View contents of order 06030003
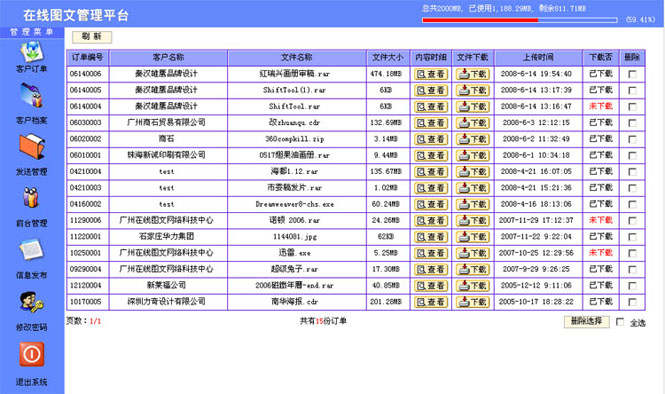Screen dimensions: 665x394 (x=431, y=123)
